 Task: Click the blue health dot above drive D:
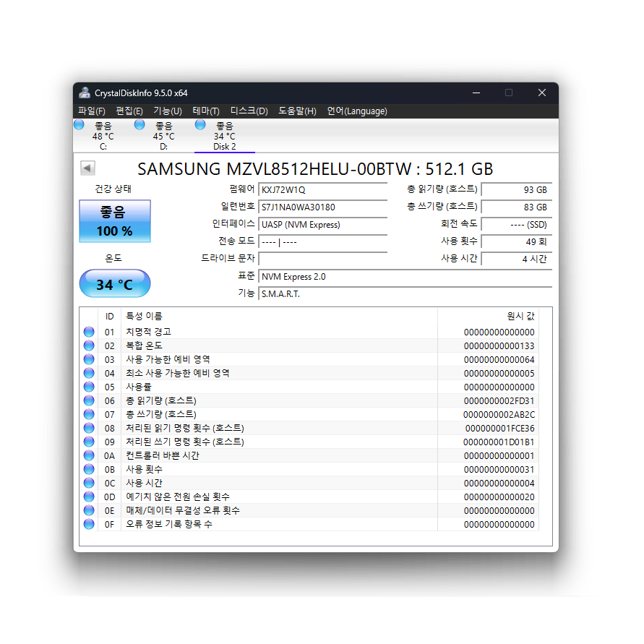(138, 124)
